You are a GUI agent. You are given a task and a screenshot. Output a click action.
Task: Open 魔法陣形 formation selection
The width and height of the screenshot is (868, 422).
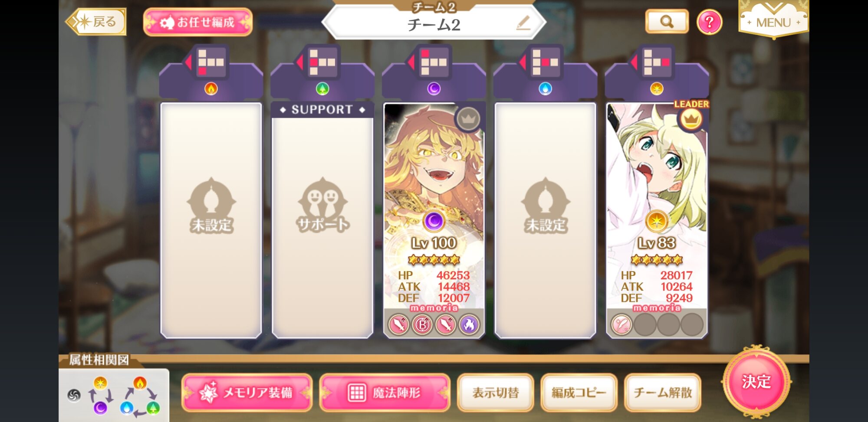(385, 393)
